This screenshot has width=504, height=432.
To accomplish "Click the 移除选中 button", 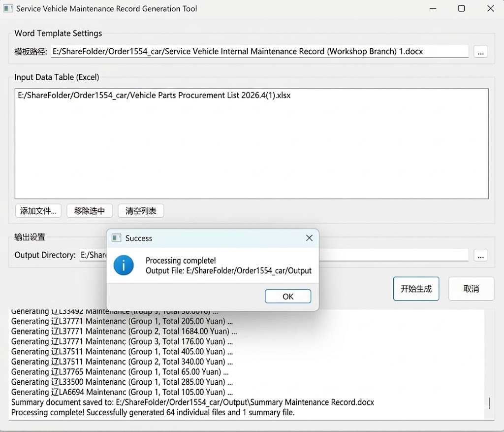I will (x=90, y=211).
